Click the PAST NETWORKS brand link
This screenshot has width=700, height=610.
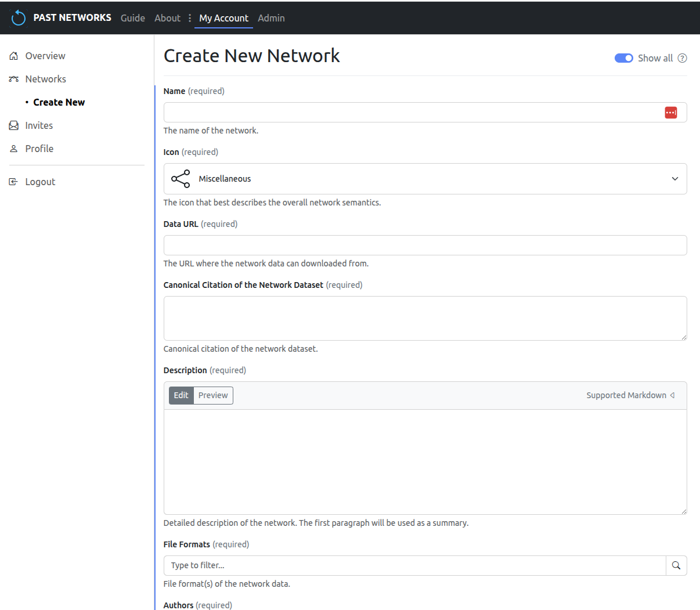[72, 18]
